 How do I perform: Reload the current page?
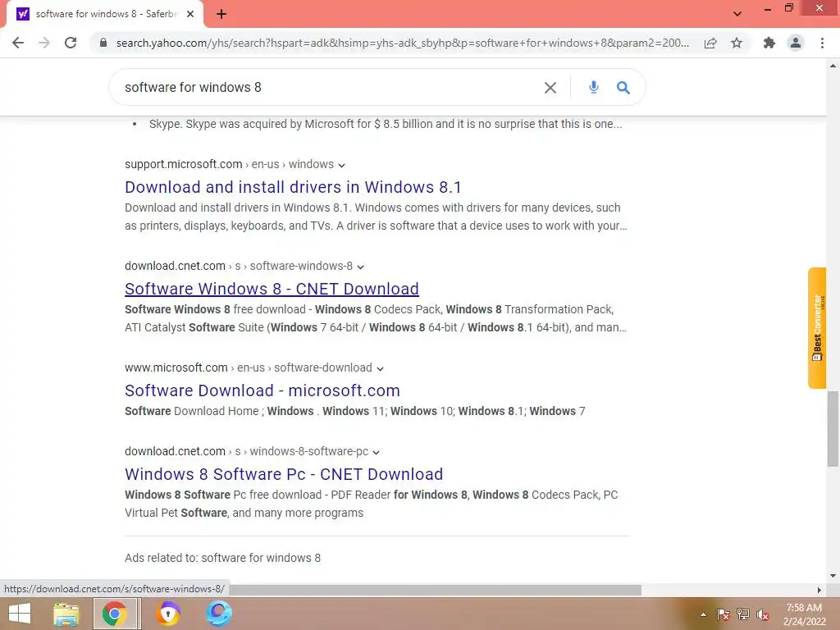pos(71,43)
